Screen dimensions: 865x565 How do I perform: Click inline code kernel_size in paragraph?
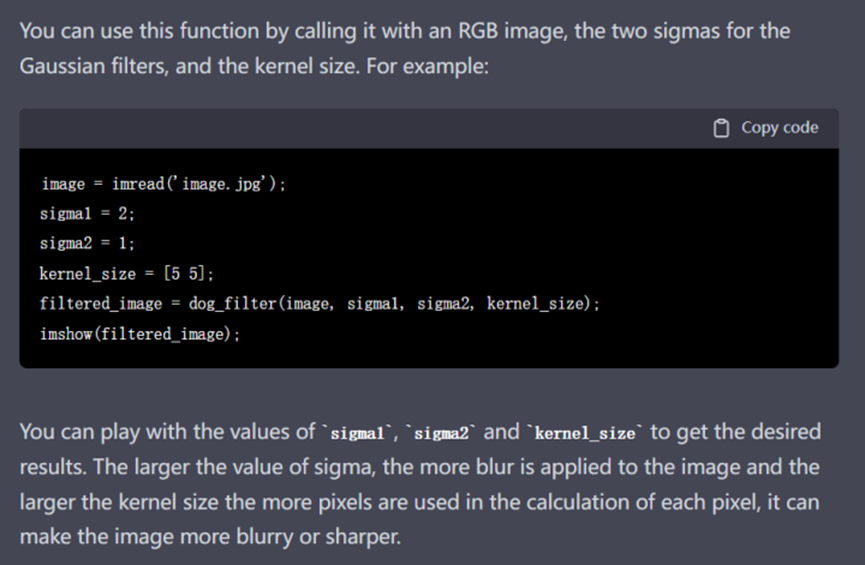coord(585,434)
